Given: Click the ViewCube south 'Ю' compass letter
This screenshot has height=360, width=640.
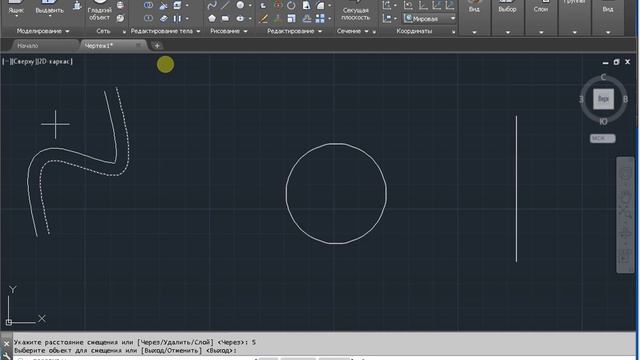Looking at the screenshot, I should [603, 122].
